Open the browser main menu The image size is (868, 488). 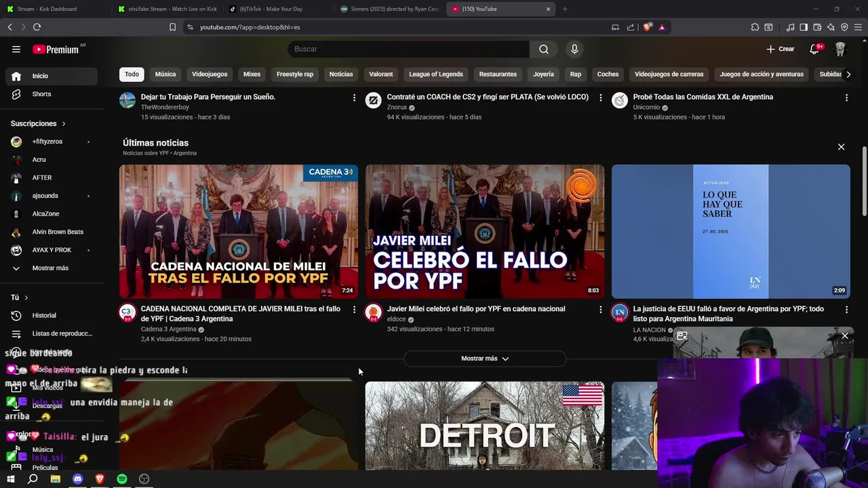tap(858, 27)
